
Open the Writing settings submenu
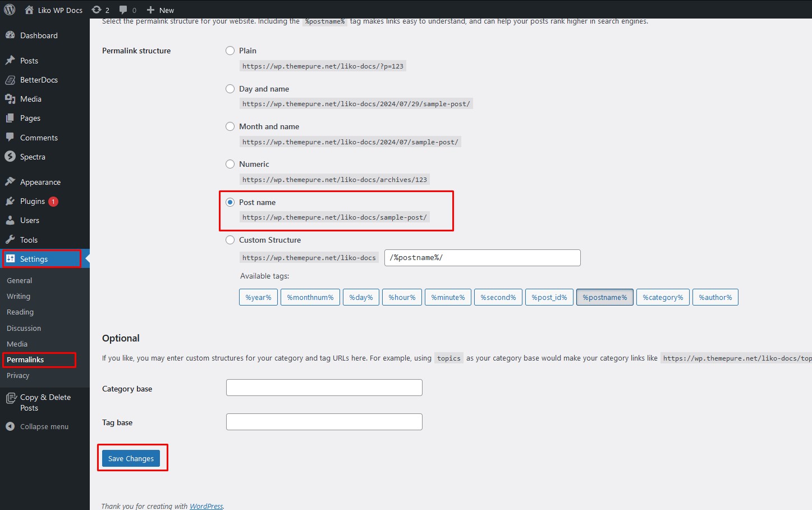(19, 296)
